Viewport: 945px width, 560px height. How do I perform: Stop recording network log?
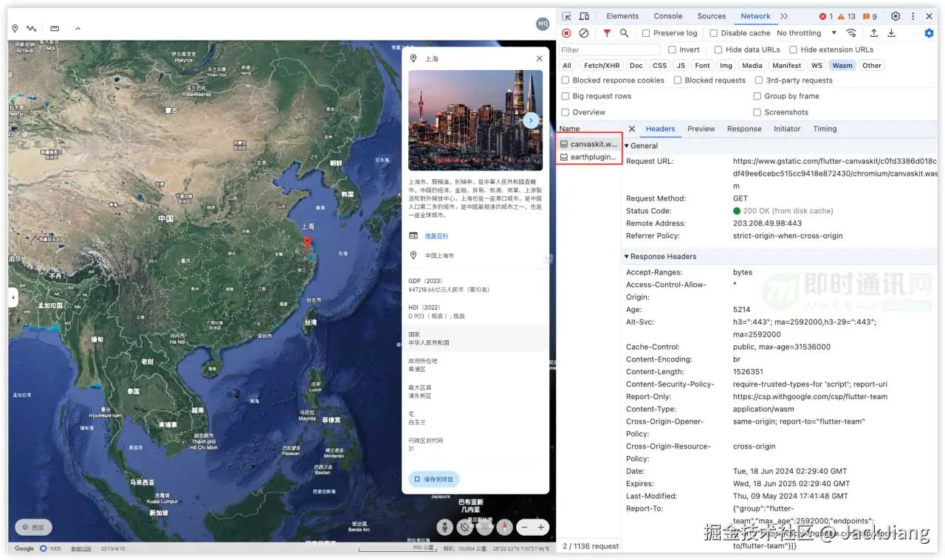coord(566,33)
